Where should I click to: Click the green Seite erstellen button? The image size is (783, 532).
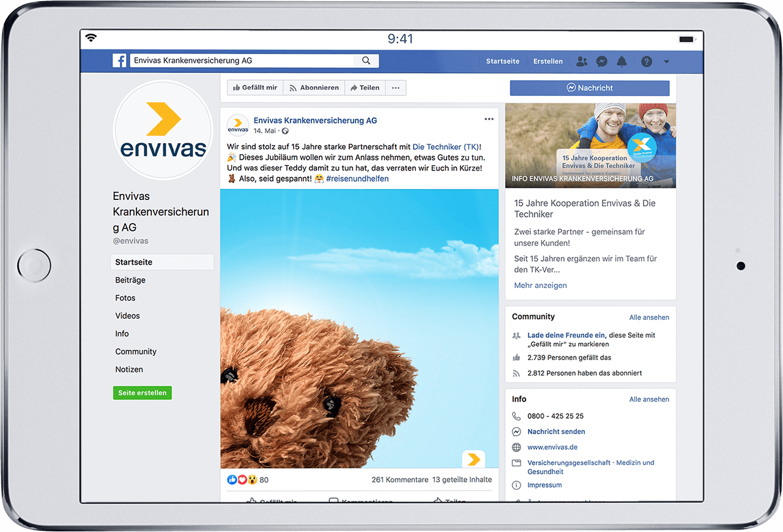pyautogui.click(x=143, y=393)
